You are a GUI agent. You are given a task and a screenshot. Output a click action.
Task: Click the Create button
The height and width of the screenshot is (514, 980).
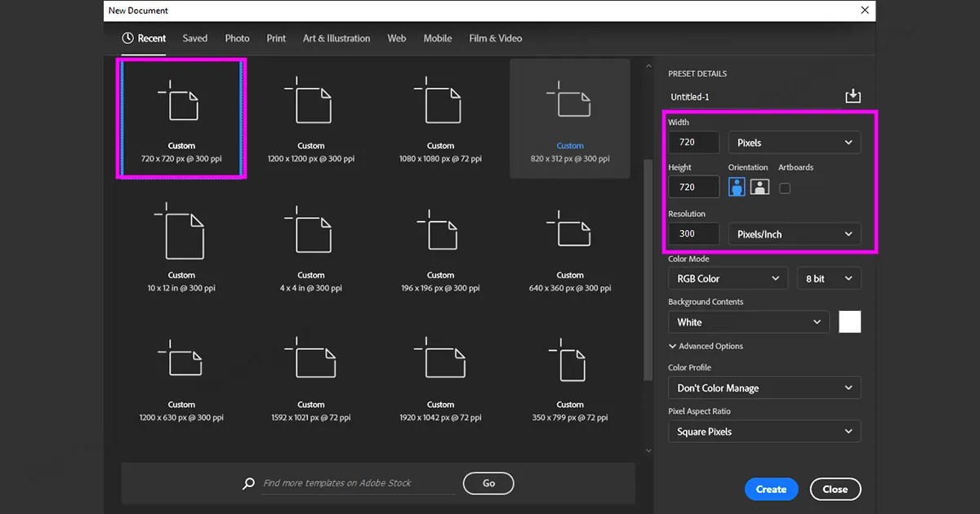click(771, 489)
